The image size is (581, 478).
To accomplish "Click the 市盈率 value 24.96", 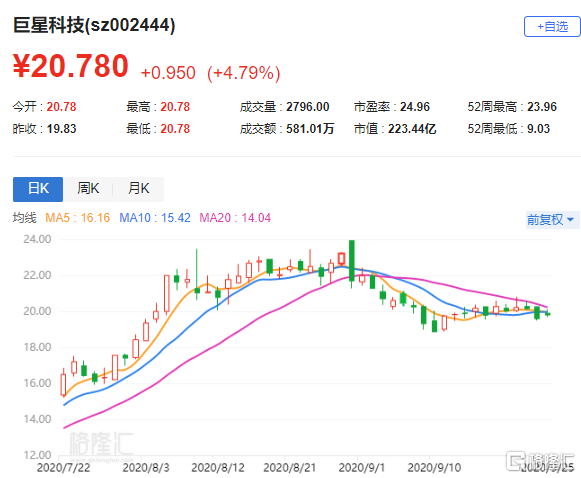I will click(x=415, y=107).
